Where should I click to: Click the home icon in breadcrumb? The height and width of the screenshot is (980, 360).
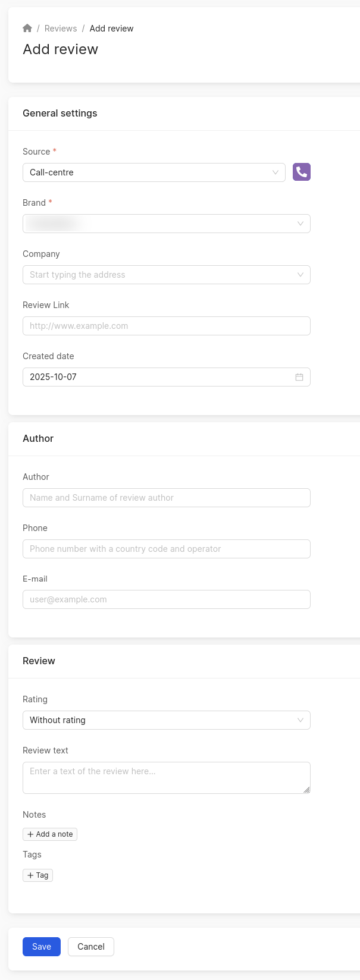click(x=27, y=29)
